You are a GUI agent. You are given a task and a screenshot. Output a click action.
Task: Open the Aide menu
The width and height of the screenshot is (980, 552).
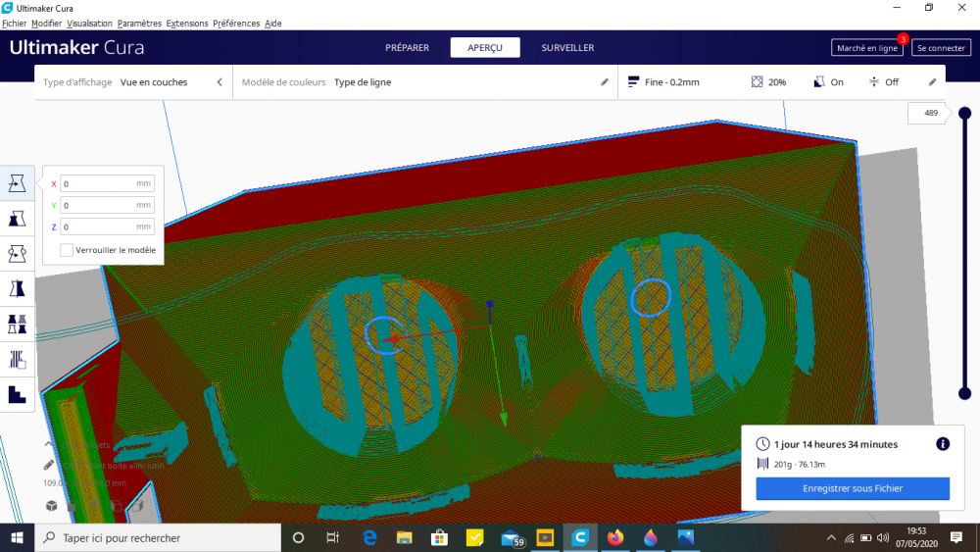pyautogui.click(x=273, y=24)
